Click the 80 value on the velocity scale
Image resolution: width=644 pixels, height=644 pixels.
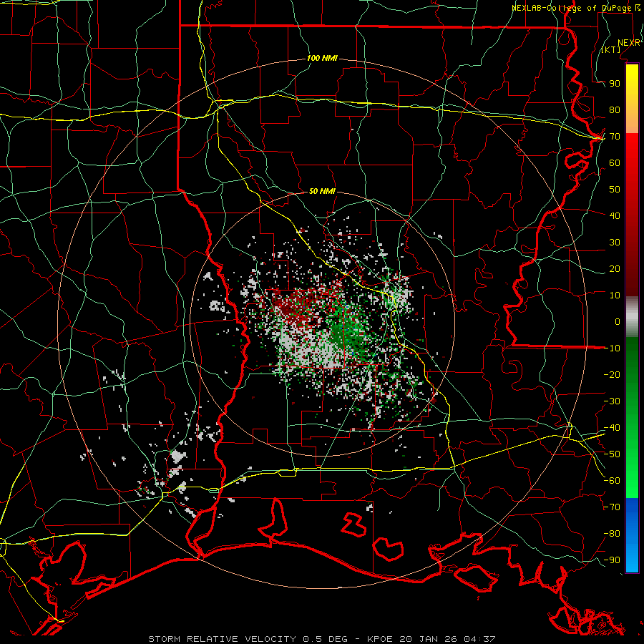tap(615, 109)
